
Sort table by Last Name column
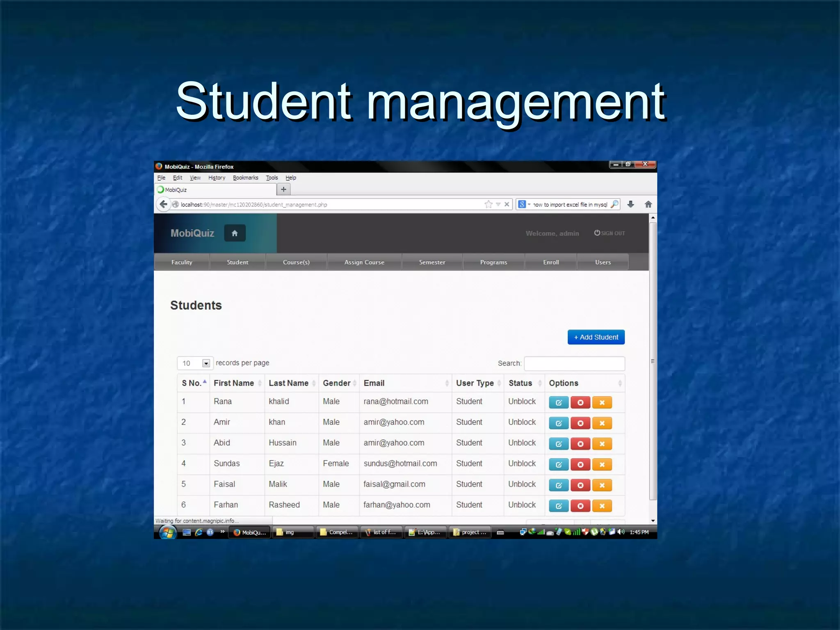pyautogui.click(x=292, y=383)
